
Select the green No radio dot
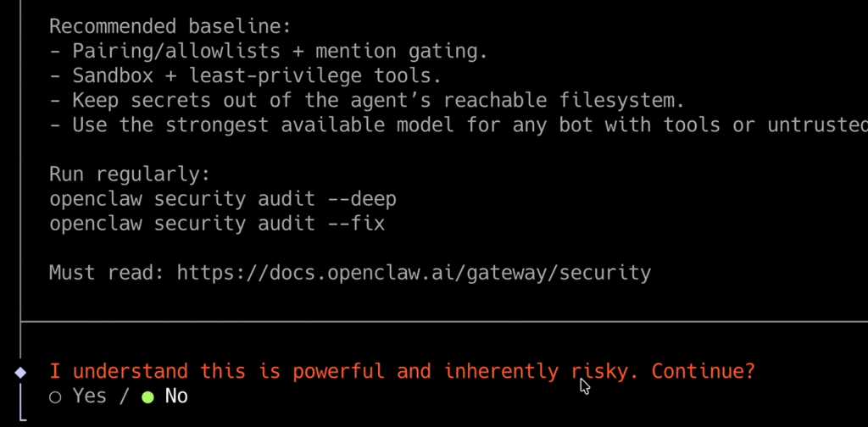148,396
